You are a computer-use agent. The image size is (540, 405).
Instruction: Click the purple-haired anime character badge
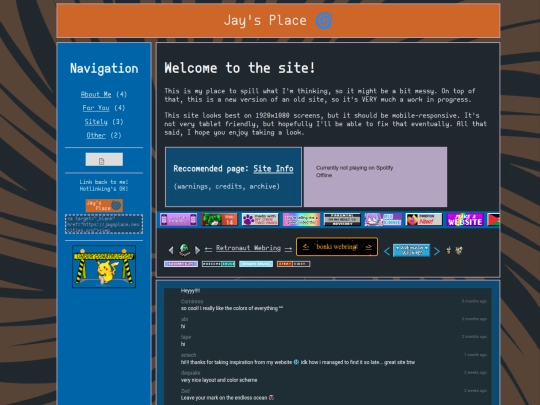383,219
